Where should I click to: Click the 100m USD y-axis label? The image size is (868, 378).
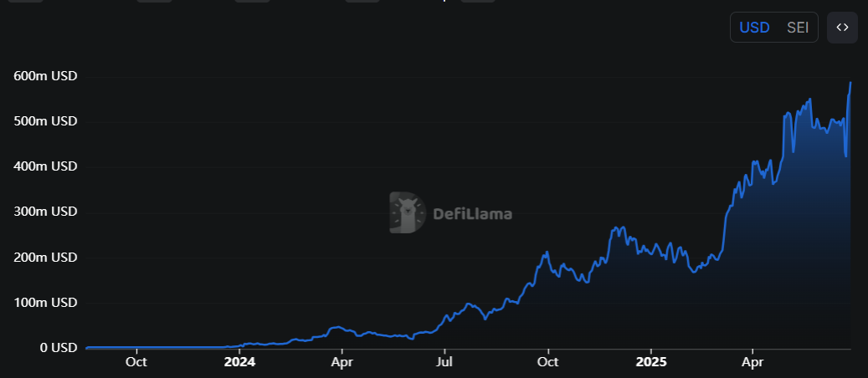(45, 302)
